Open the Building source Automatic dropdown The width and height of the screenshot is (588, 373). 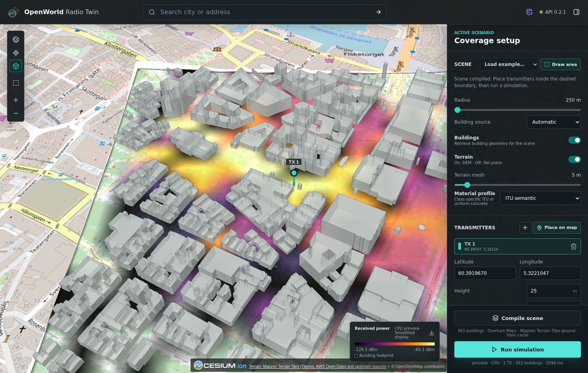tap(554, 122)
